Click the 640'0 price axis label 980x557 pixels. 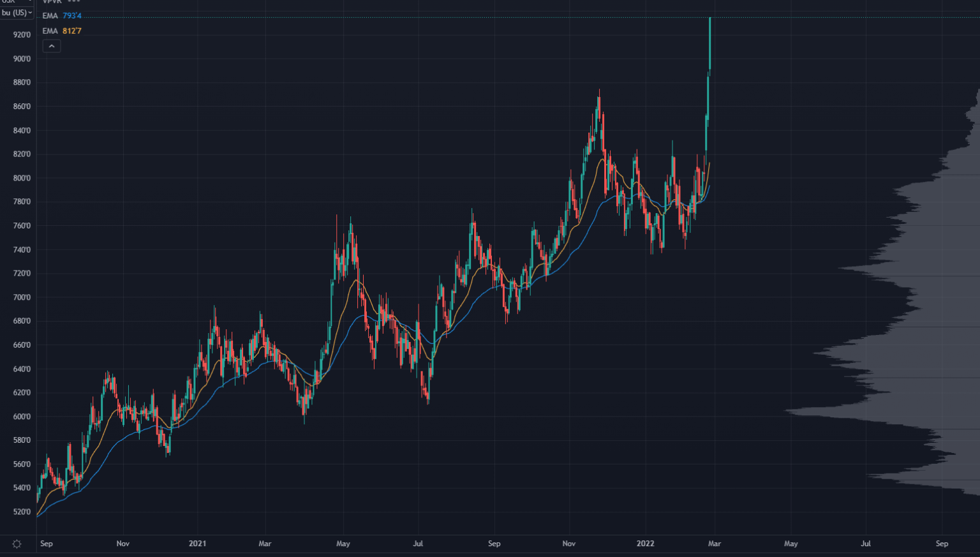22,369
